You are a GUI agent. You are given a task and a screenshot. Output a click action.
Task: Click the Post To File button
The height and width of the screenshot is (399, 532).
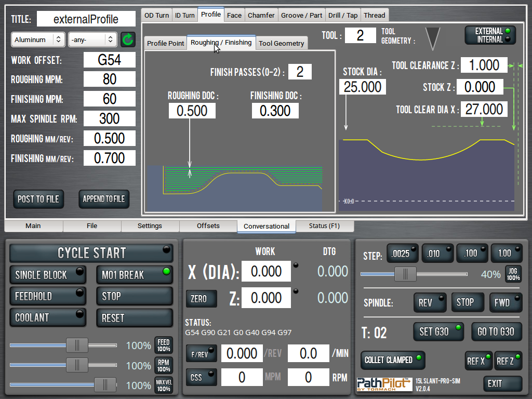pos(38,199)
